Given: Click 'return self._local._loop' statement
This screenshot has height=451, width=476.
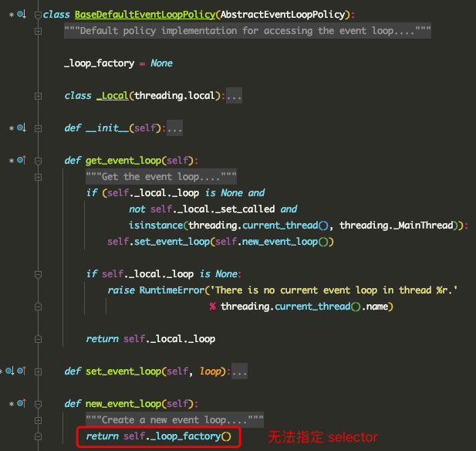Looking at the screenshot, I should tap(150, 338).
